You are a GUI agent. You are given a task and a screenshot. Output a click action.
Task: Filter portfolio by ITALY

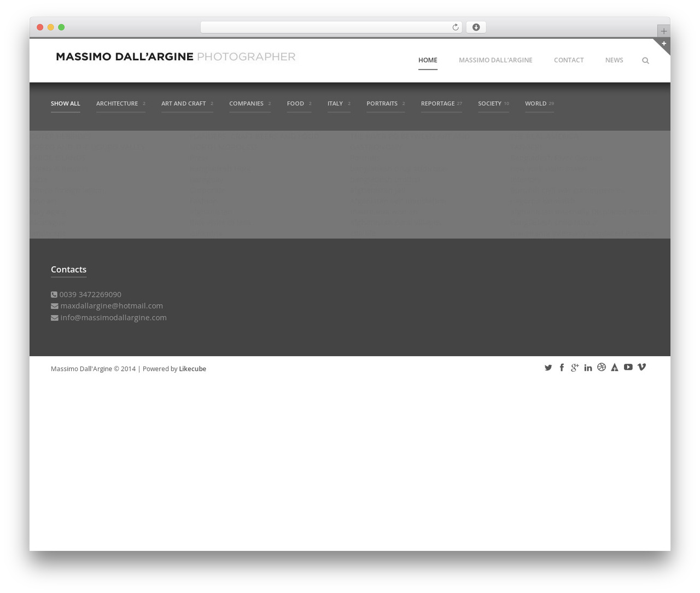click(x=339, y=103)
